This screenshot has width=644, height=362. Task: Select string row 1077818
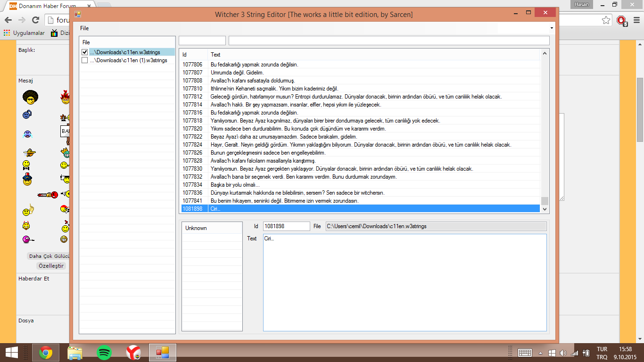tap(361, 121)
